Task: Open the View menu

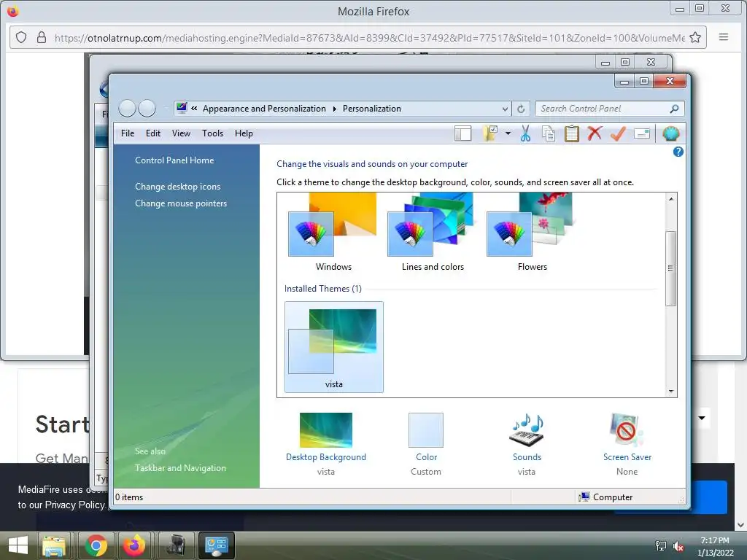Action: (x=181, y=134)
